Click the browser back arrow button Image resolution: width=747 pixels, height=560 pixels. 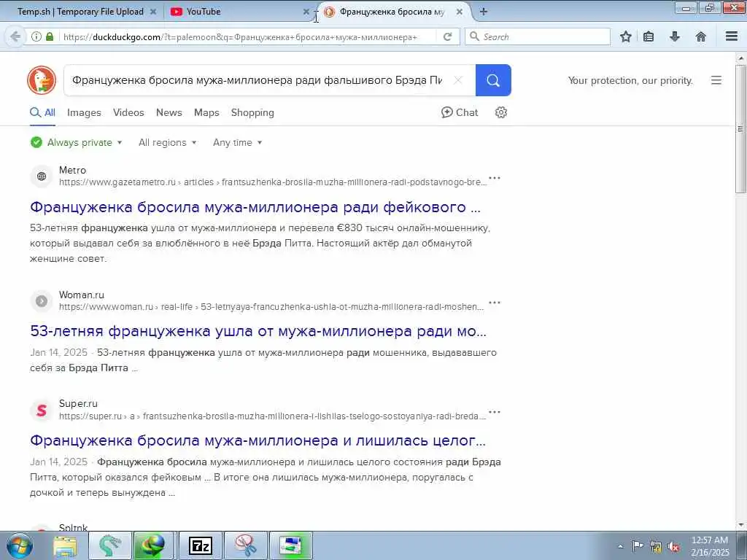15,36
